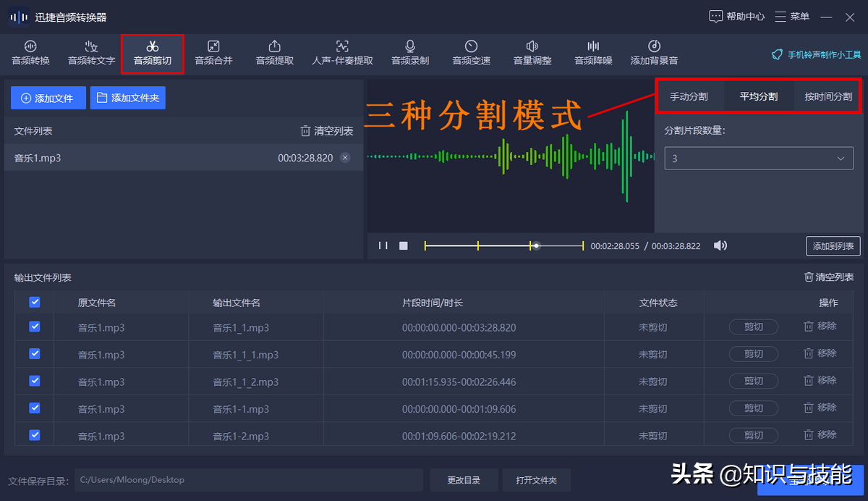Click 剪切 for 音乐1_1_2.mp3

pos(754,381)
